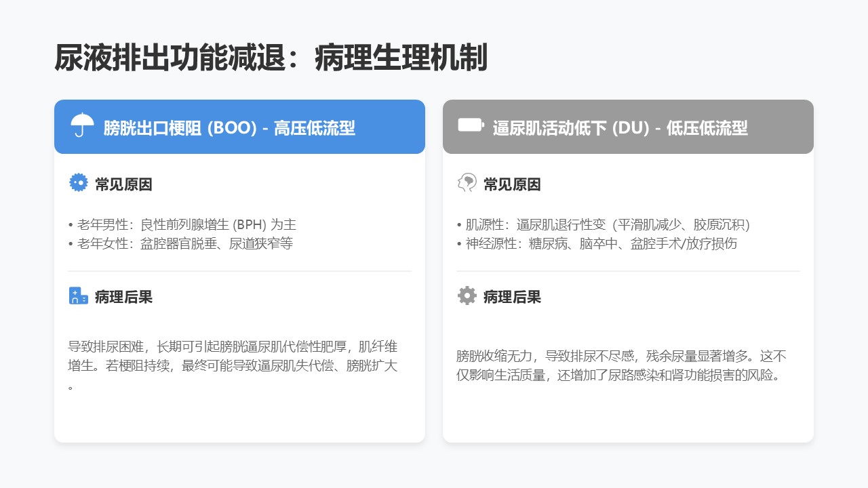Click the battery icon in the DU header
Image resolution: width=868 pixels, height=488 pixels.
471,125
